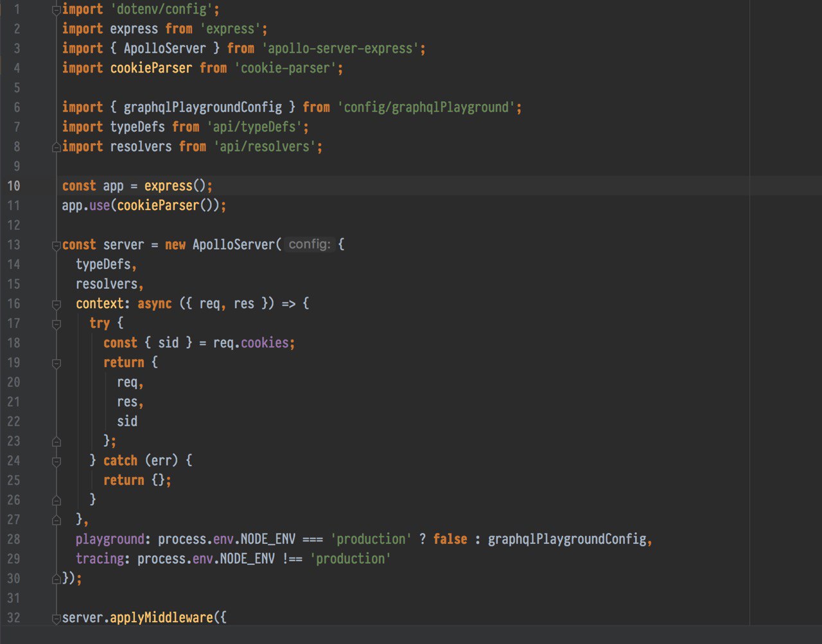Screen dimensions: 822x644
Task: Click ApolloServer in the line 3 import
Action: [165, 49]
